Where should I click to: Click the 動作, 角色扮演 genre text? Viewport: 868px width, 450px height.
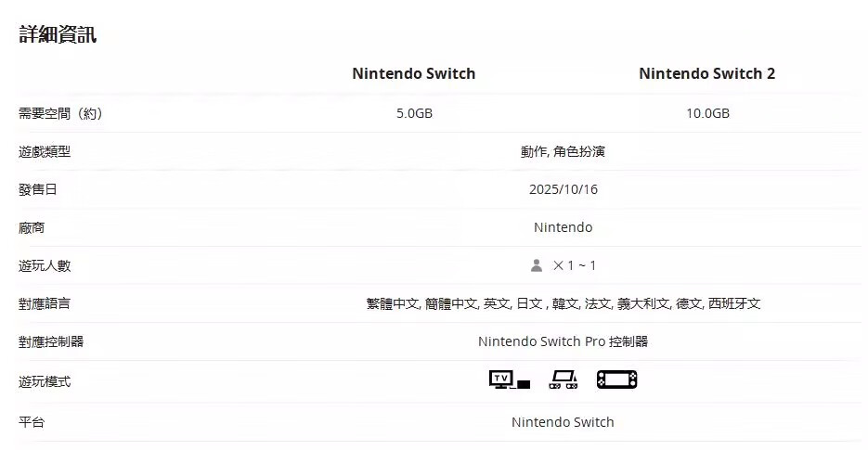563,151
